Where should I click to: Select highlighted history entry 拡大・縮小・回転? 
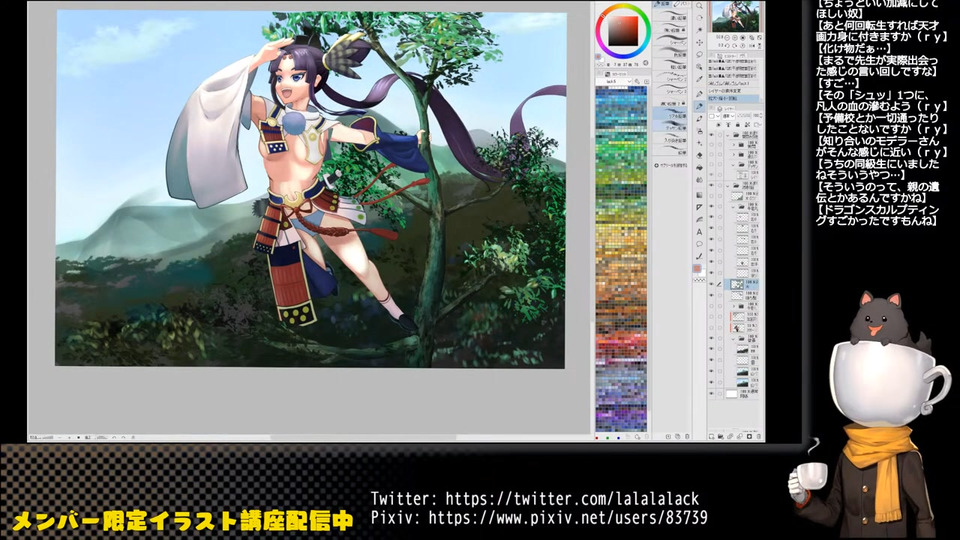(733, 99)
